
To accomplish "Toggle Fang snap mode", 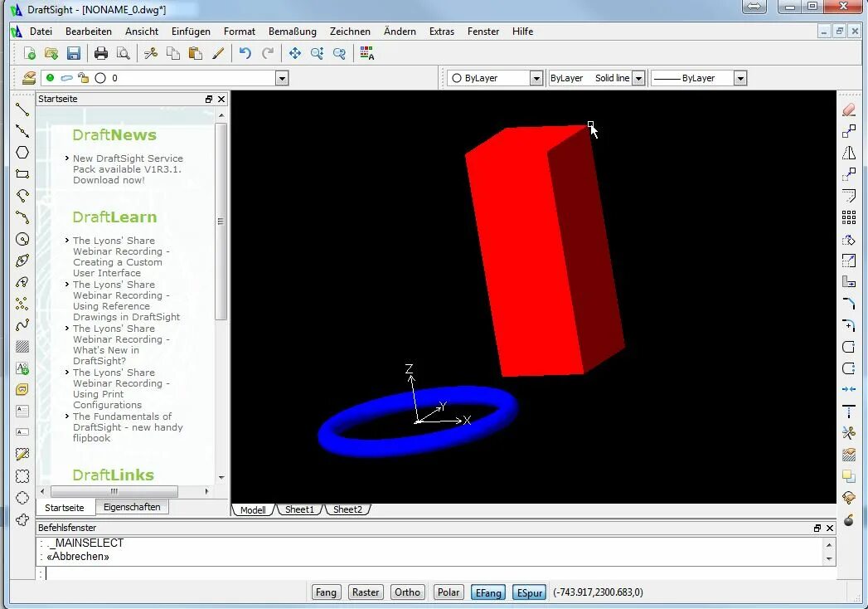I will [x=326, y=592].
